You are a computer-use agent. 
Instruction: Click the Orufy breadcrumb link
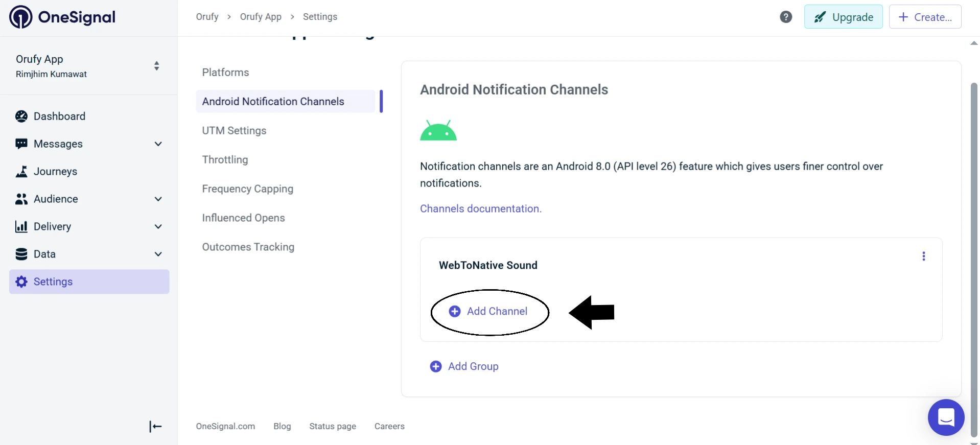[207, 17]
